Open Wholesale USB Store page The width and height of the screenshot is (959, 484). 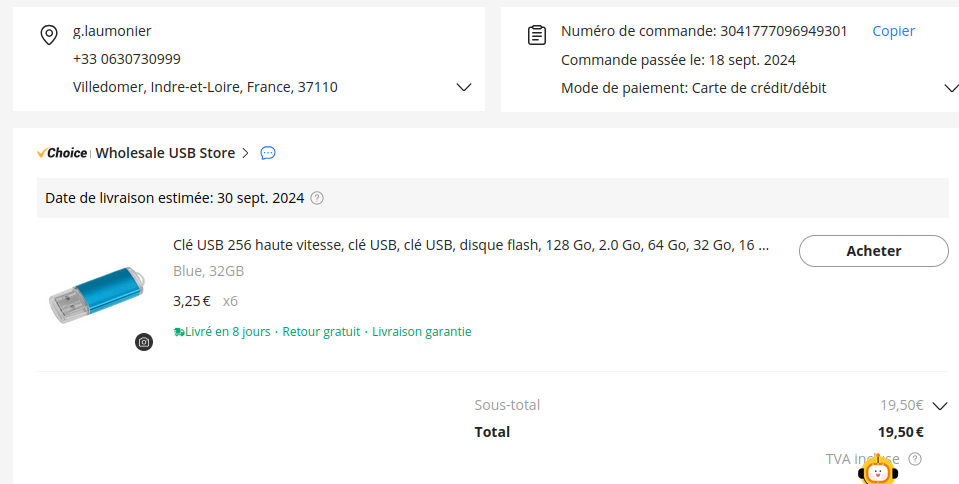(x=165, y=153)
